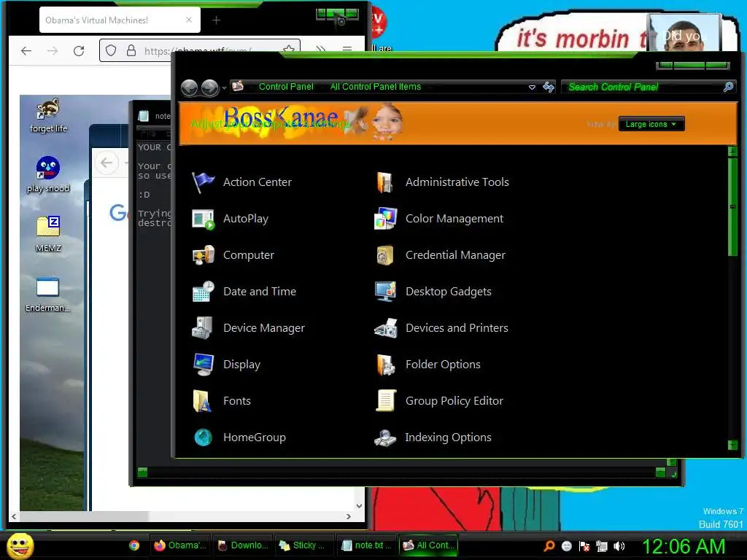This screenshot has width=747, height=560.
Task: Open the AutoPlay icon
Action: [x=204, y=219]
